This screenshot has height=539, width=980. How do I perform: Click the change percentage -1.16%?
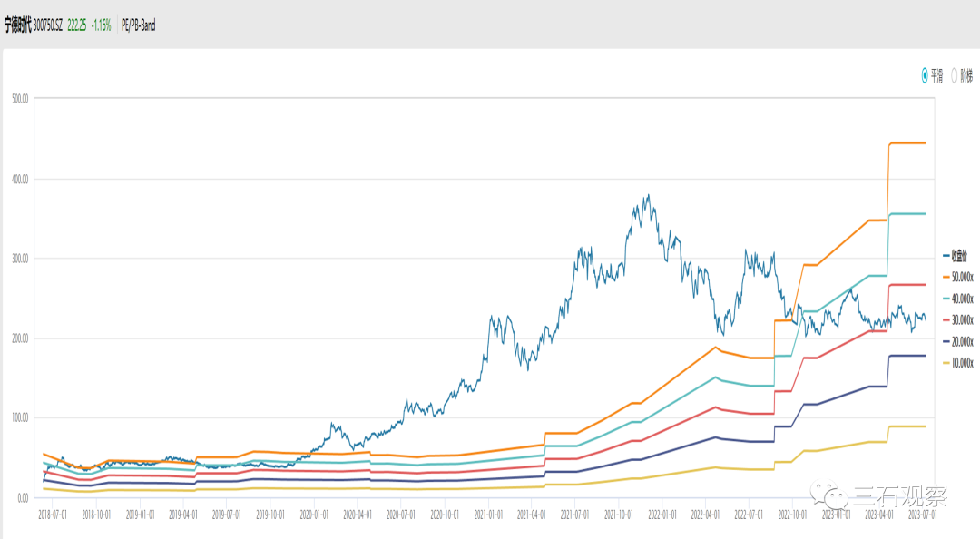(102, 25)
